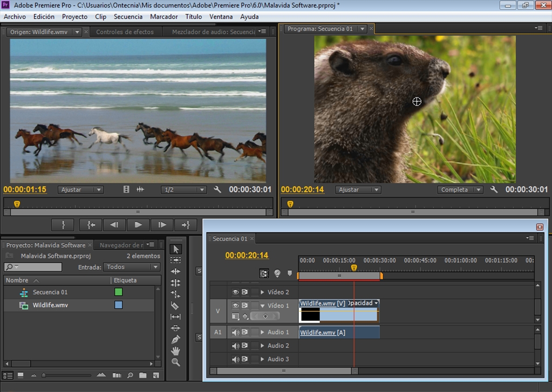Select the Pen tool

176,340
